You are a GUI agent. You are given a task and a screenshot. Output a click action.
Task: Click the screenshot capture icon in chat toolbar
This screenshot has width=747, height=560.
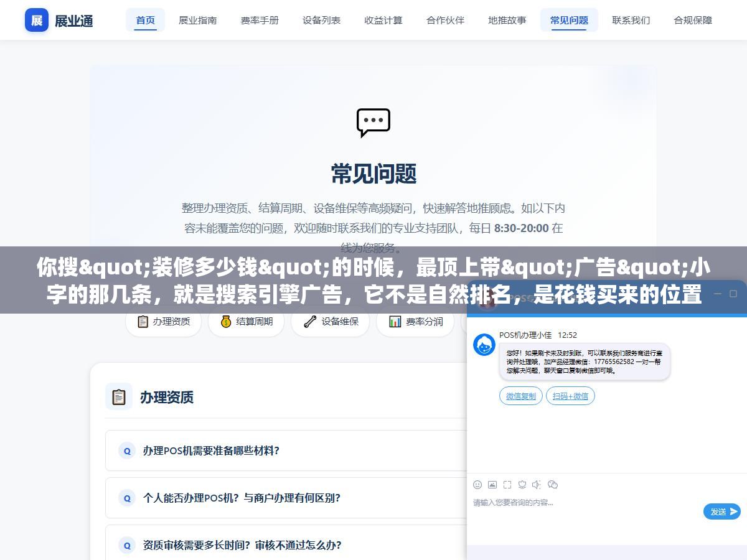[x=507, y=485]
